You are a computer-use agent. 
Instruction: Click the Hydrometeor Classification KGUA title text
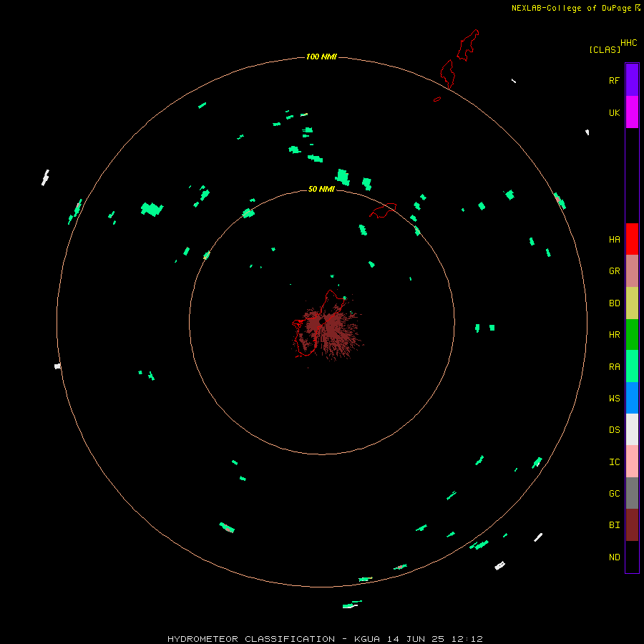[x=325, y=639]
